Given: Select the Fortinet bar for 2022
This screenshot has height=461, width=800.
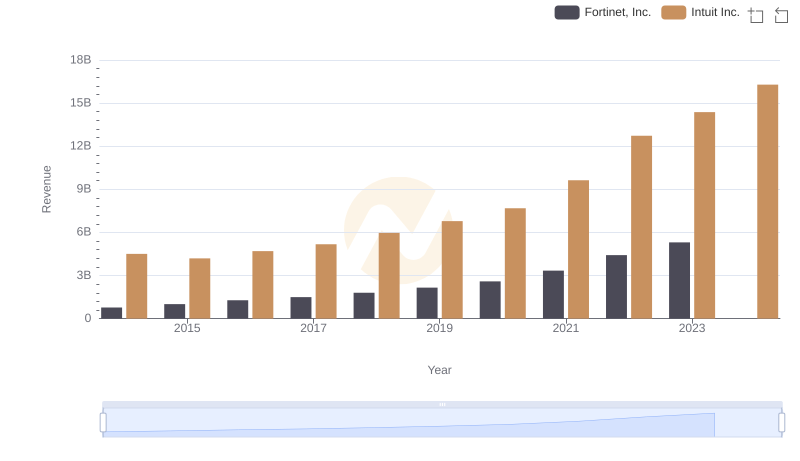Looking at the screenshot, I should (616, 287).
